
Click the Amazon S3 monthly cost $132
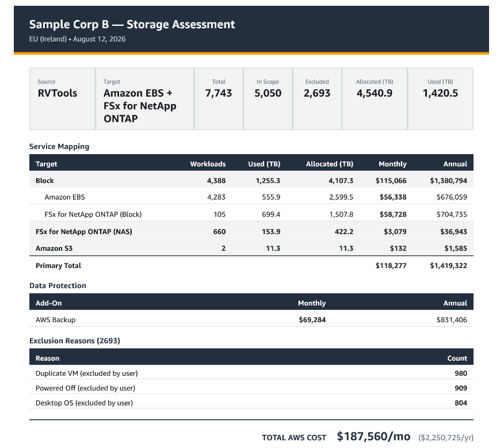pos(398,248)
